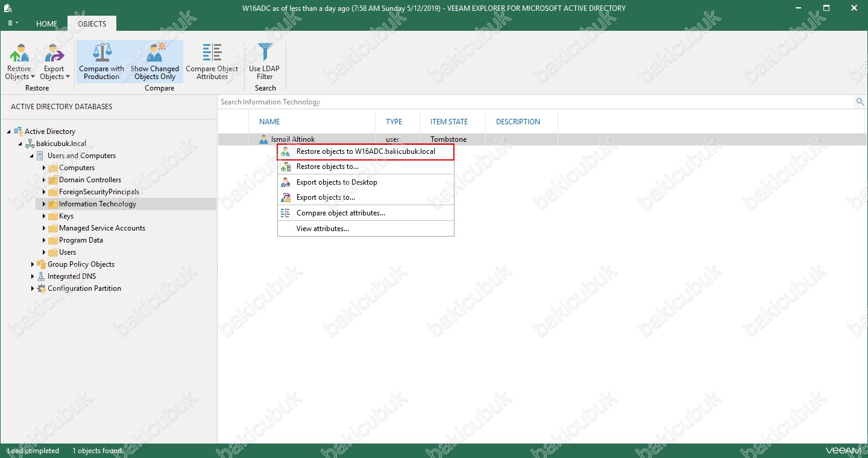Image resolution: width=868 pixels, height=458 pixels.
Task: Collapse the bakicubuk.local domain node
Action: (20, 144)
